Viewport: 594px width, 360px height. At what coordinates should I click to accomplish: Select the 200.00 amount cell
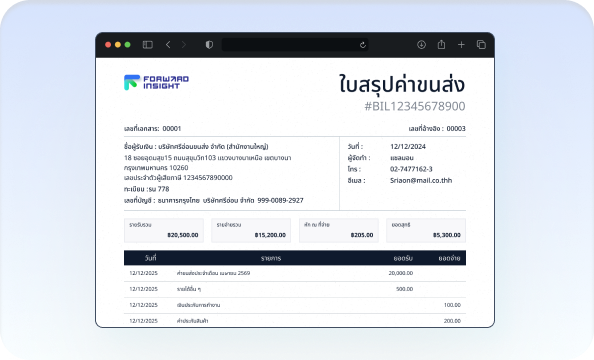click(452, 321)
